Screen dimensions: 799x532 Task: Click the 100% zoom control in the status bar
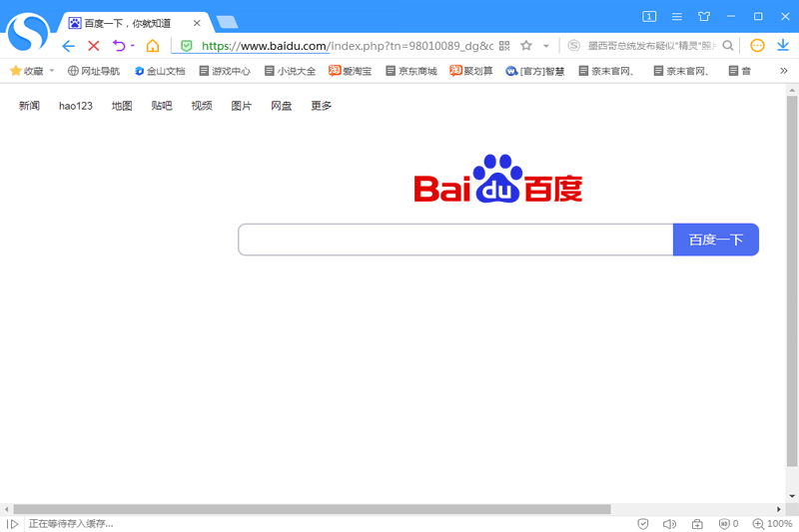tap(772, 524)
